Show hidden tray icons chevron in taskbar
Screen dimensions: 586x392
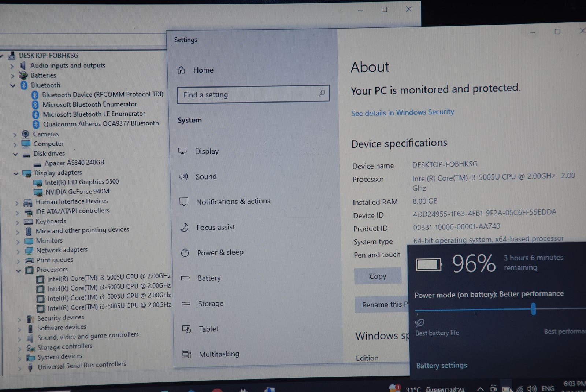(x=481, y=389)
